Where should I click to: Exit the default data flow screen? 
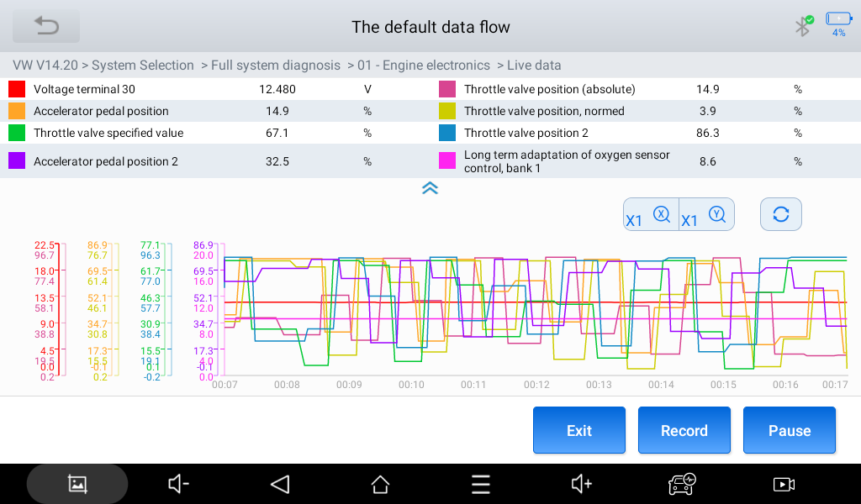pos(578,430)
